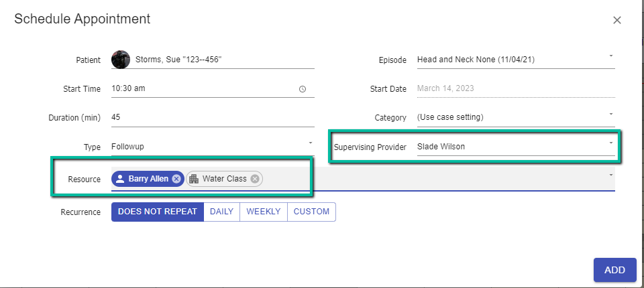
Task: Open the Episode dropdown
Action: tap(610, 56)
